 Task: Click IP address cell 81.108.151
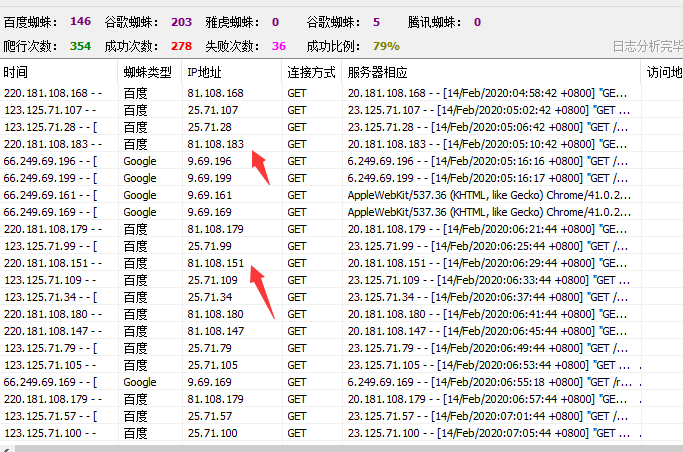(216, 263)
